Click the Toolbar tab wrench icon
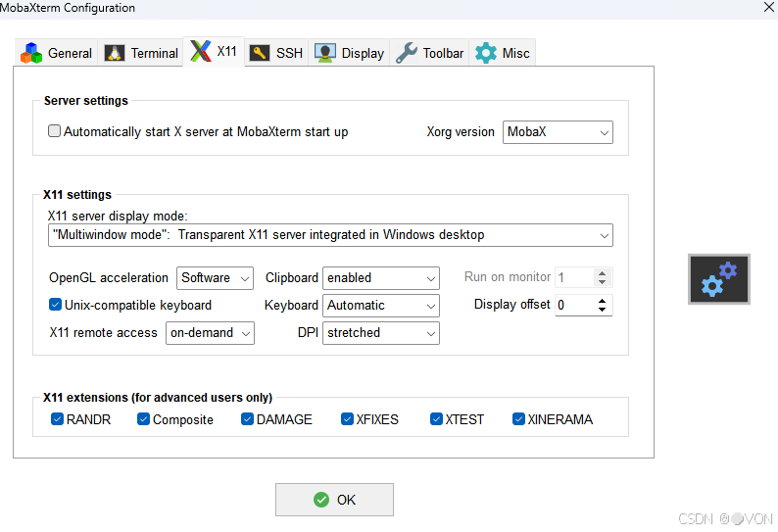 click(x=407, y=53)
